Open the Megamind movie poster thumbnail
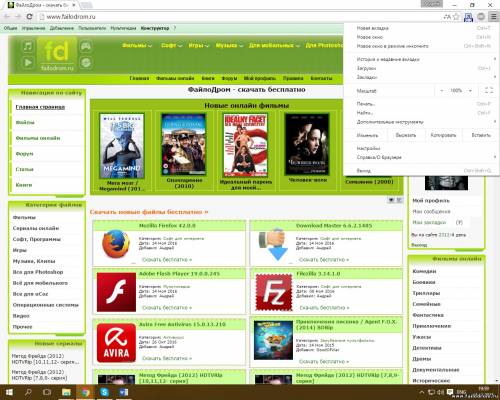 [x=122, y=146]
